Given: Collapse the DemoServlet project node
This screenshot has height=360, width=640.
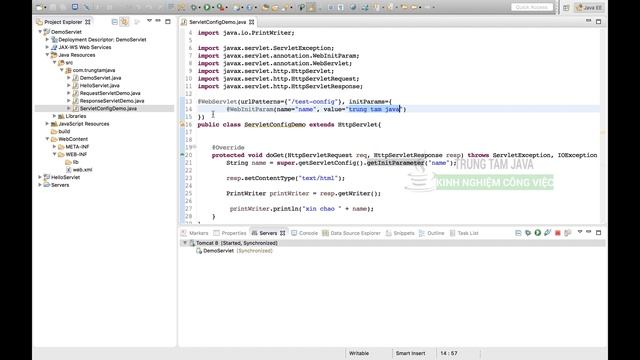Looking at the screenshot, I should (x=40, y=31).
